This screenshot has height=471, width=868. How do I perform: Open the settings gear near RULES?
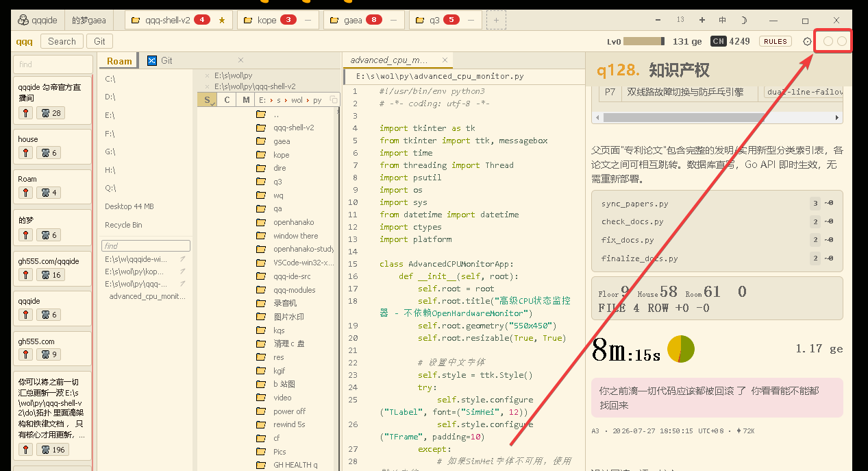pyautogui.click(x=807, y=41)
